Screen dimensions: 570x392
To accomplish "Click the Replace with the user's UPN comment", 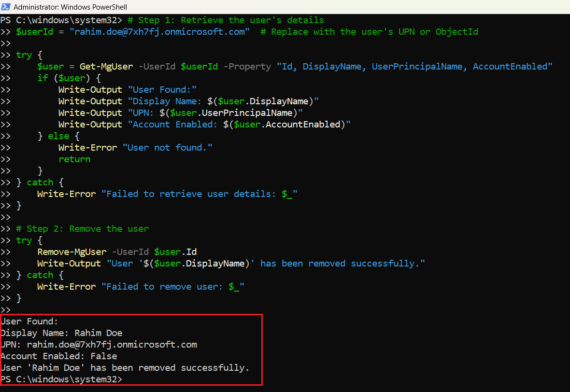I will 369,31.
